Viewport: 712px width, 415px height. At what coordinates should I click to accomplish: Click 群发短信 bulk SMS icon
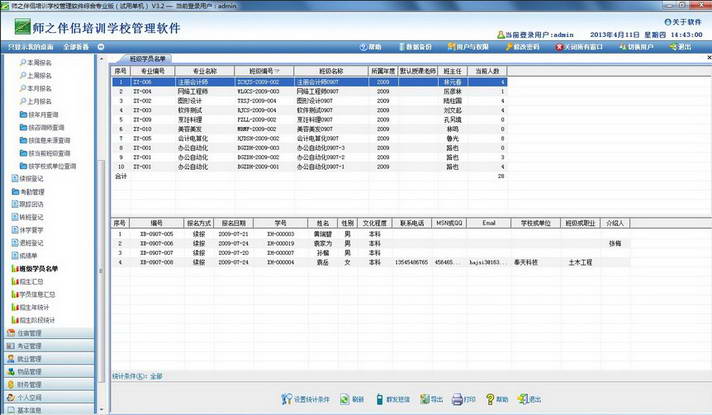coord(380,399)
